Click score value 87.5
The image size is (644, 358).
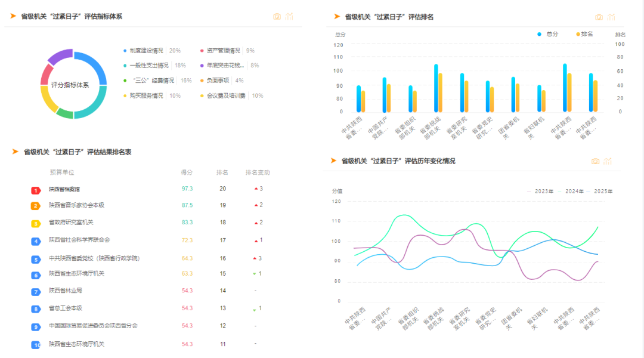point(187,205)
